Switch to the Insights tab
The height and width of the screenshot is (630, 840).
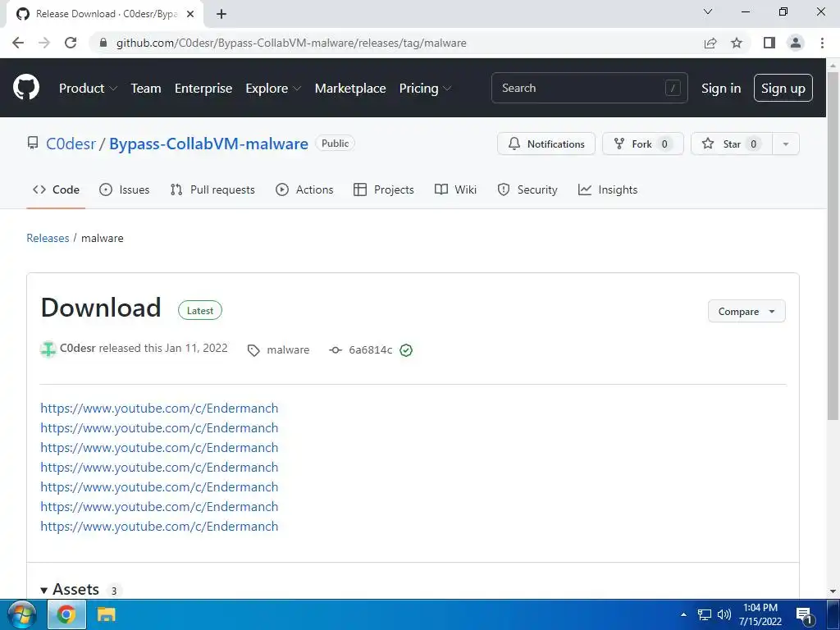608,189
